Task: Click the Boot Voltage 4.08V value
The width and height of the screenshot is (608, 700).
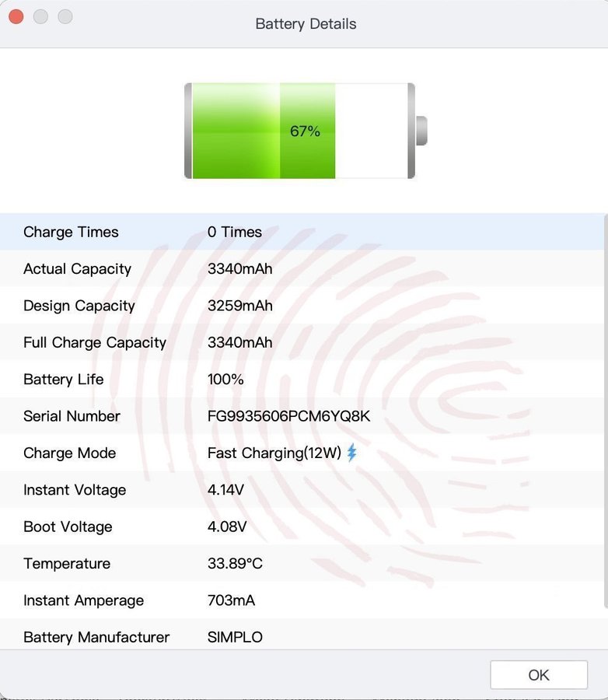Action: (227, 527)
